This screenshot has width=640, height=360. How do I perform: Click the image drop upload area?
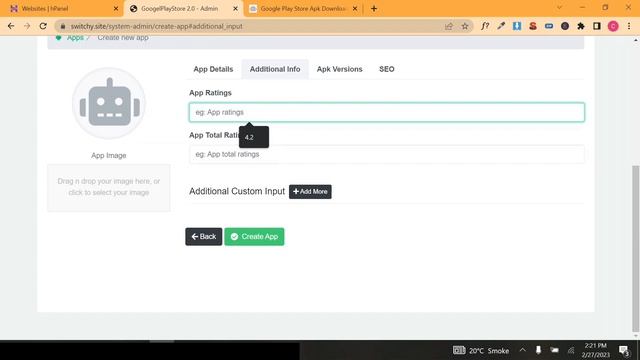tap(109, 187)
